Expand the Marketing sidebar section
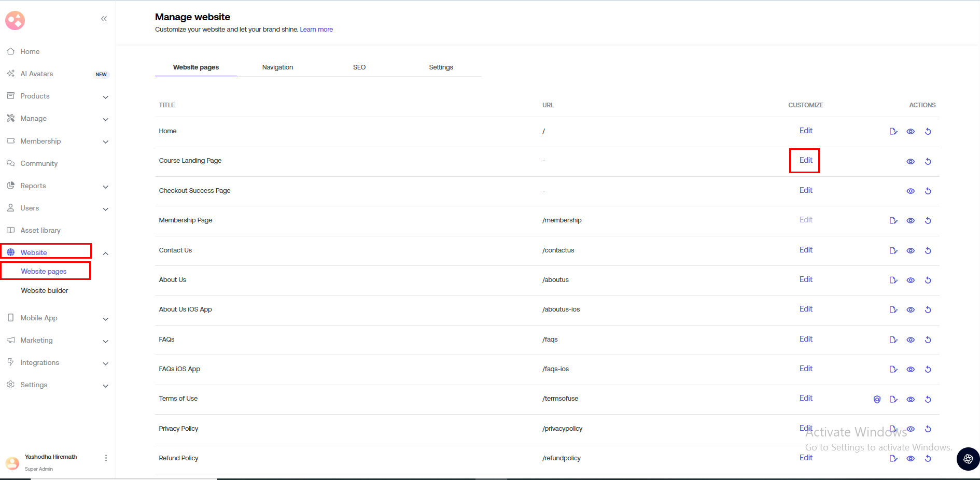Viewport: 980px width, 480px height. point(105,341)
